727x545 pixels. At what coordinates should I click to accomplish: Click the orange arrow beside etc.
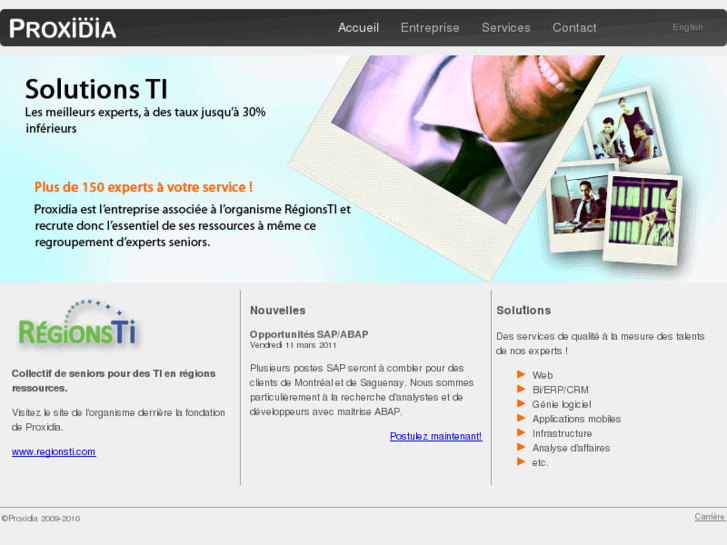pyautogui.click(x=521, y=462)
